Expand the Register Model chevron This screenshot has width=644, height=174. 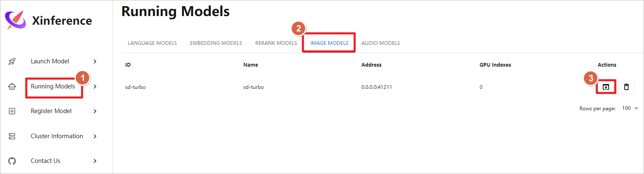(x=95, y=111)
